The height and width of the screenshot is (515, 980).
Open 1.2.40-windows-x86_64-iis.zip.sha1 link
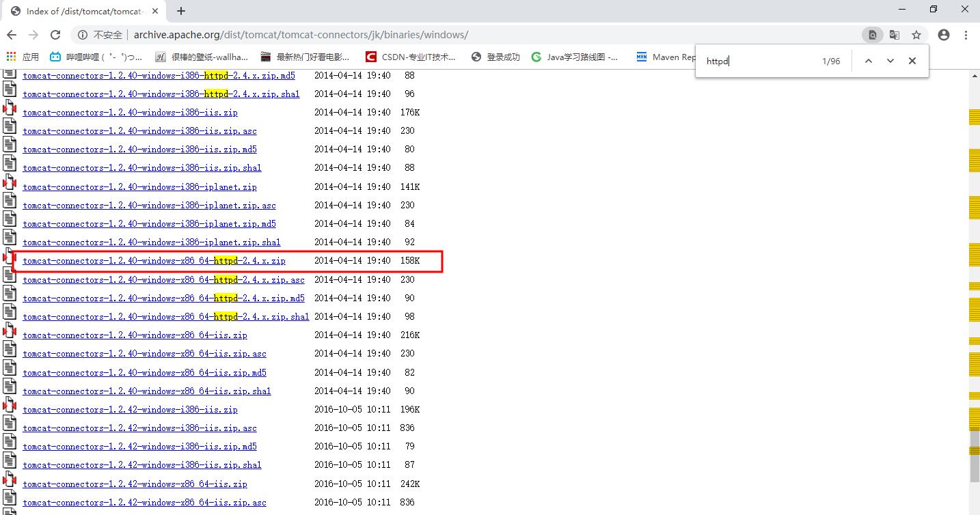[x=147, y=391]
